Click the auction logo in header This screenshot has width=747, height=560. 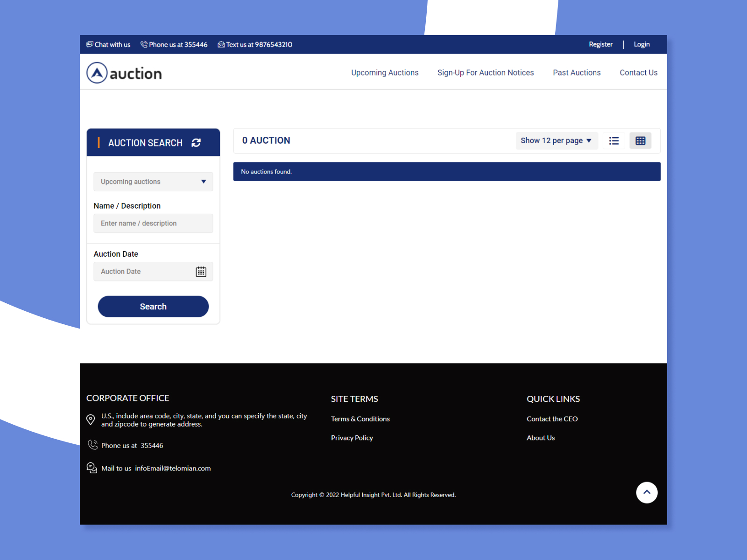click(124, 73)
